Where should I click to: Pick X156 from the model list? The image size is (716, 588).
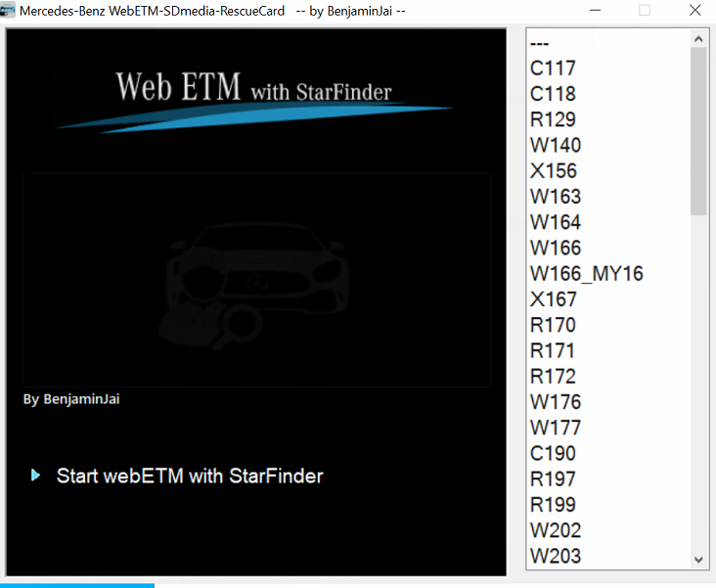click(x=554, y=171)
